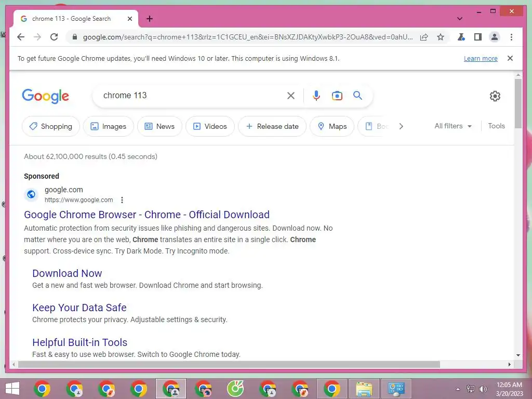Open the tab search chevron
532x399 pixels.
(x=460, y=19)
